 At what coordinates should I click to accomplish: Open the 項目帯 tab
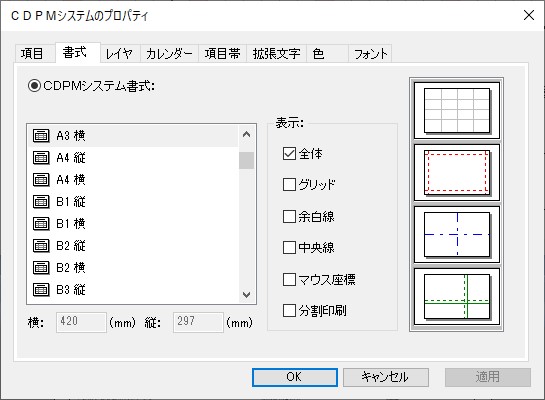222,54
